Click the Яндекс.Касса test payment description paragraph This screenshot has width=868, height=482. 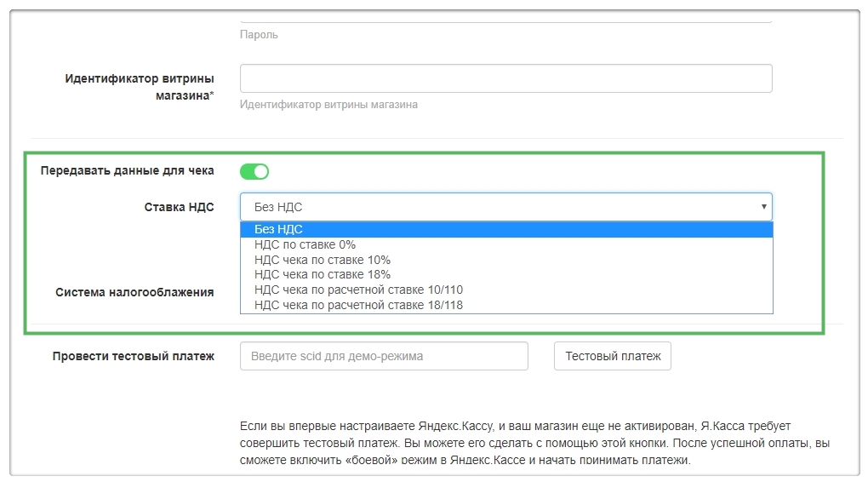pyautogui.click(x=534, y=442)
